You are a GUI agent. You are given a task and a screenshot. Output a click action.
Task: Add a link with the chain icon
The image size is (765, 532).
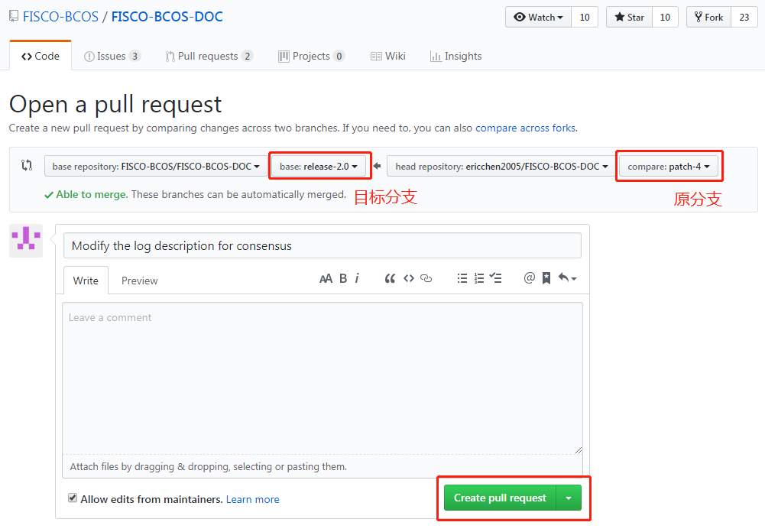click(x=426, y=278)
